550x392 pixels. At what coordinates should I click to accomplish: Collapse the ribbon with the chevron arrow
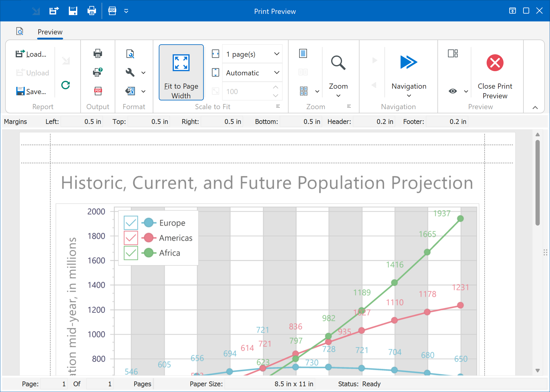tap(535, 107)
